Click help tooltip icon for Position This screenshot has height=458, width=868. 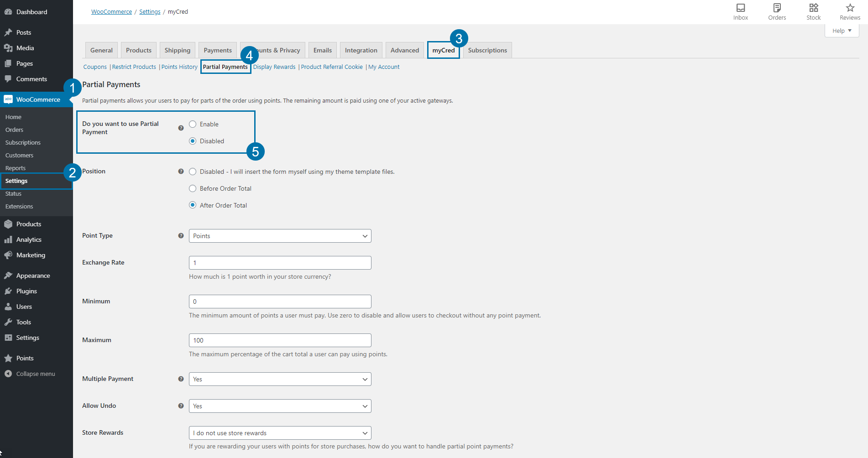(181, 172)
